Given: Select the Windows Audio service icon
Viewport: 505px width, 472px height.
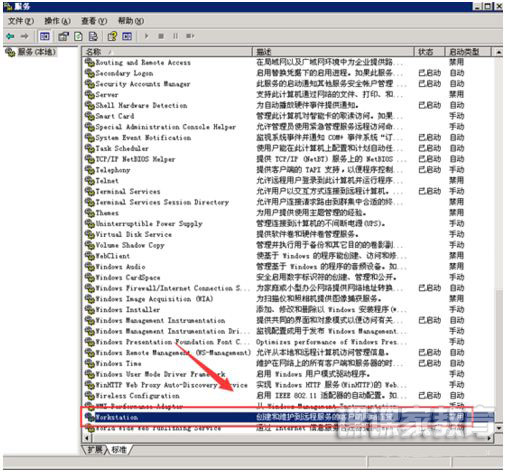Looking at the screenshot, I should 89,267.
